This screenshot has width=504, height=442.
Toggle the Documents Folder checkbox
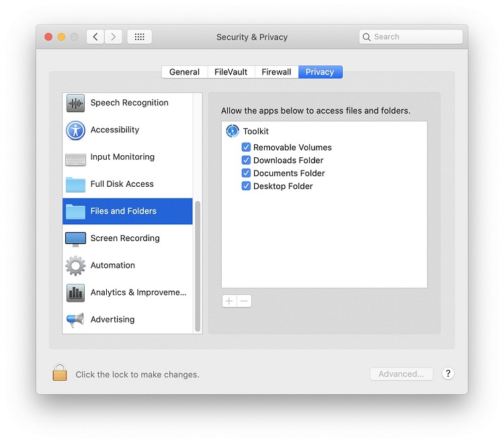[246, 173]
